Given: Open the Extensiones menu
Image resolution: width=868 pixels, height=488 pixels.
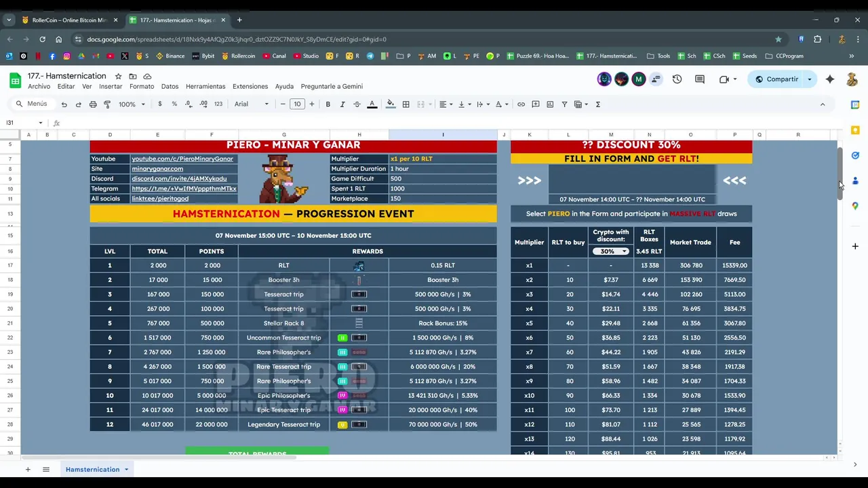Looking at the screenshot, I should tap(250, 87).
